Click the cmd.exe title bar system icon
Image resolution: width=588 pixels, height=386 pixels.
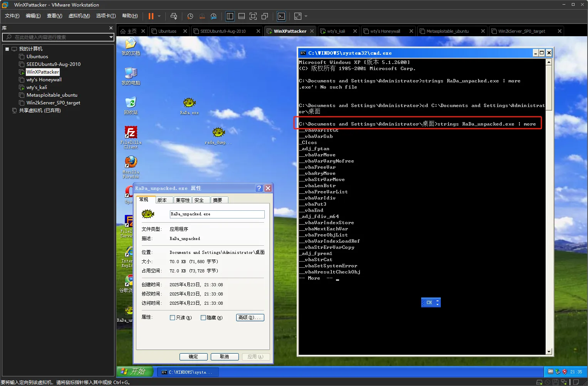[x=303, y=53]
